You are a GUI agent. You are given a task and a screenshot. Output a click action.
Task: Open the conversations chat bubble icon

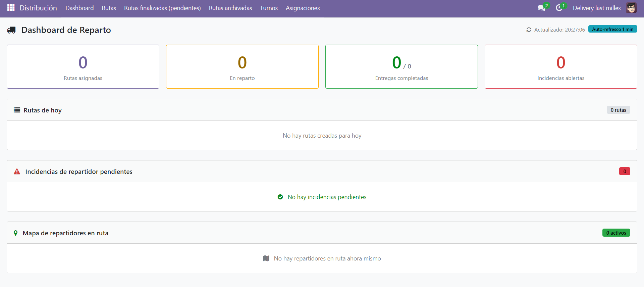(x=541, y=8)
